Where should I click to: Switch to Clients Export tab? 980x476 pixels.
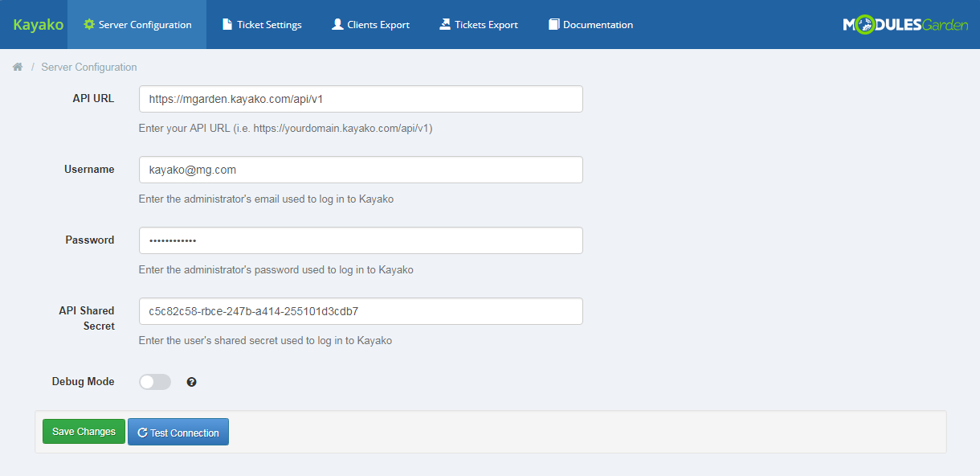pos(370,24)
